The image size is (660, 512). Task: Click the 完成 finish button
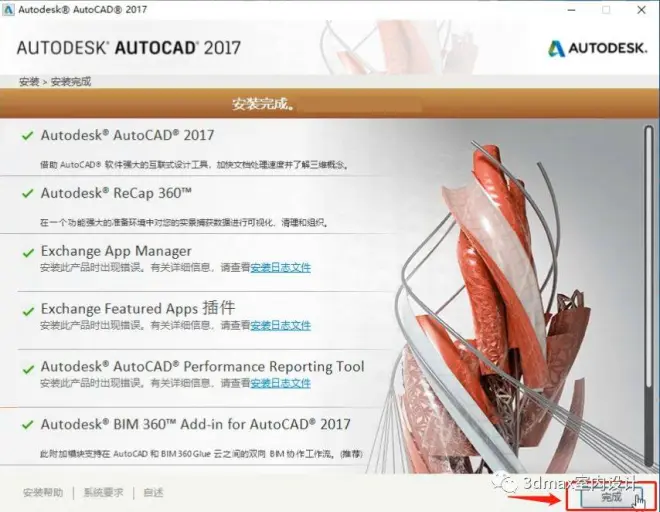pos(612,497)
